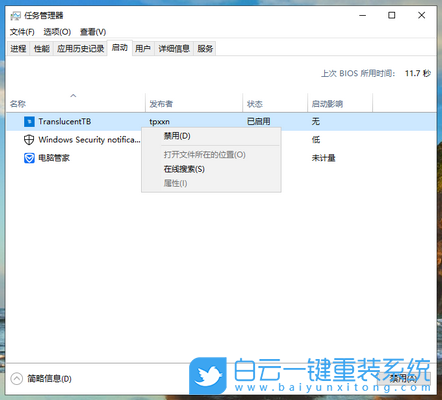
Task: Open the 文件(F) menu
Action: pyautogui.click(x=22, y=32)
